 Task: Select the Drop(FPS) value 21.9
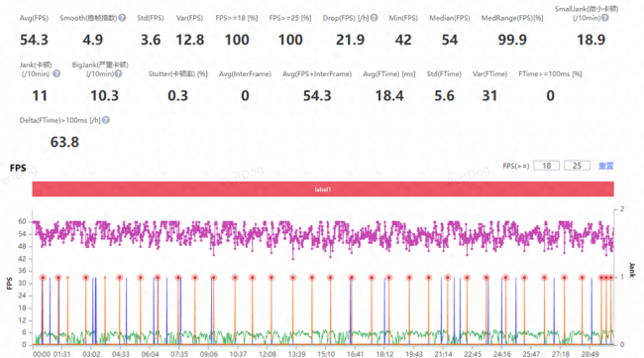coord(350,40)
